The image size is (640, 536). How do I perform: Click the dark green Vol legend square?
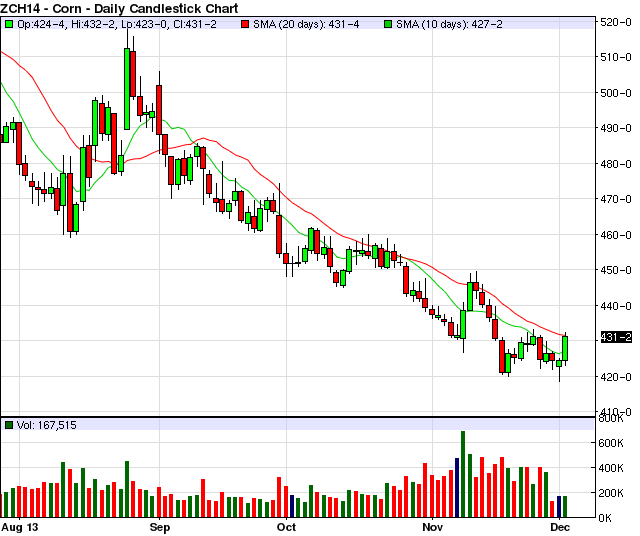point(9,425)
